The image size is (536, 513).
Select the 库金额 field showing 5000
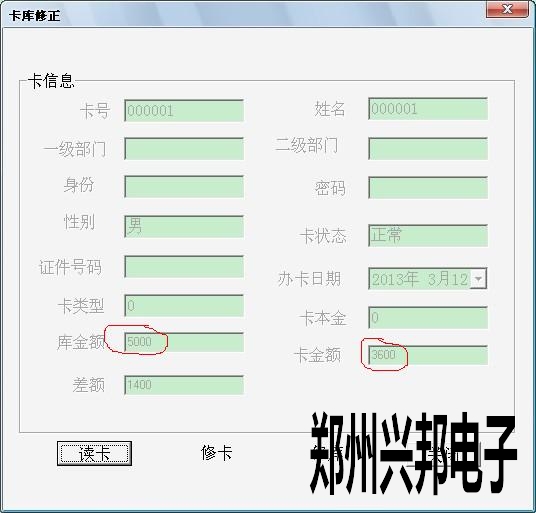184,342
